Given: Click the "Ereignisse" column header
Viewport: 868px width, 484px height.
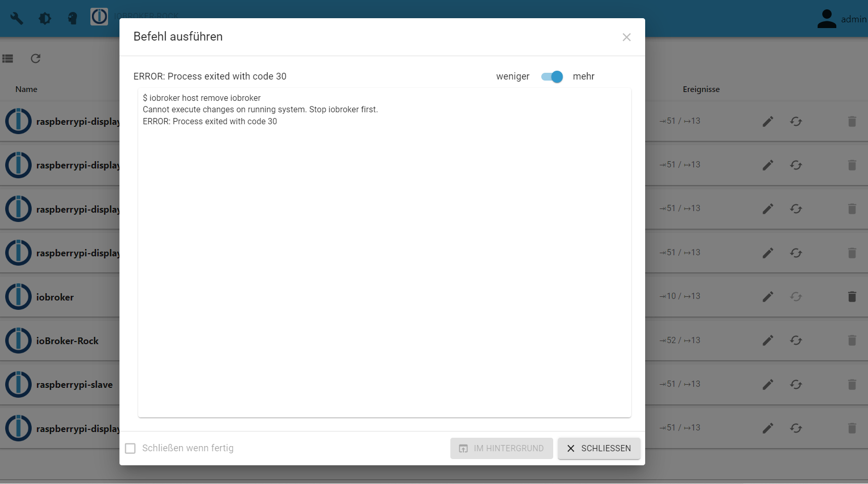Looking at the screenshot, I should pyautogui.click(x=701, y=89).
